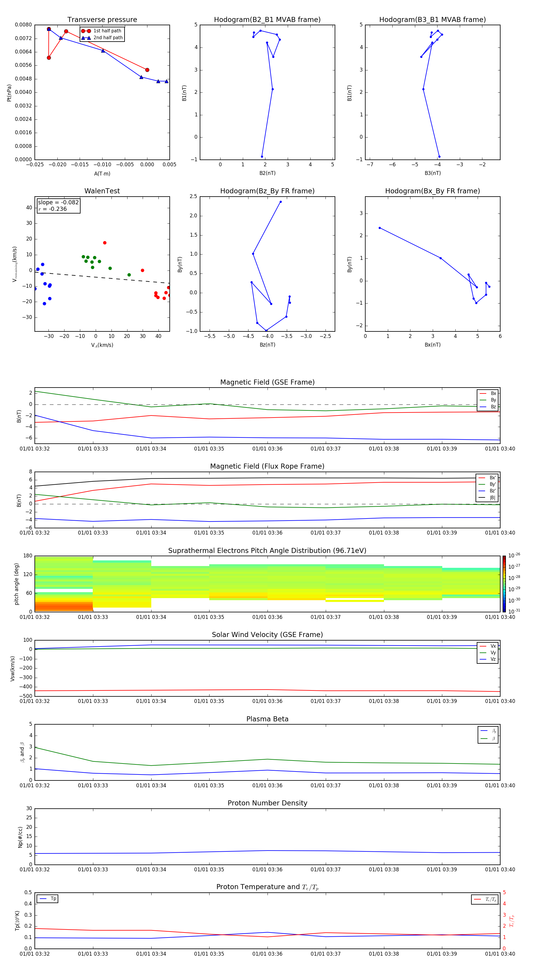This screenshot has width=535, height=980.
Task: Click the Bx' entry in Flux Rope legend
Action: click(488, 478)
